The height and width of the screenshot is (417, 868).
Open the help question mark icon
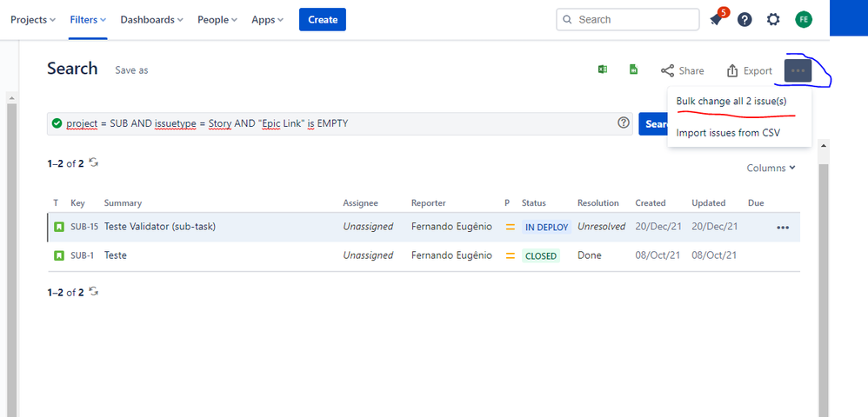tap(744, 20)
